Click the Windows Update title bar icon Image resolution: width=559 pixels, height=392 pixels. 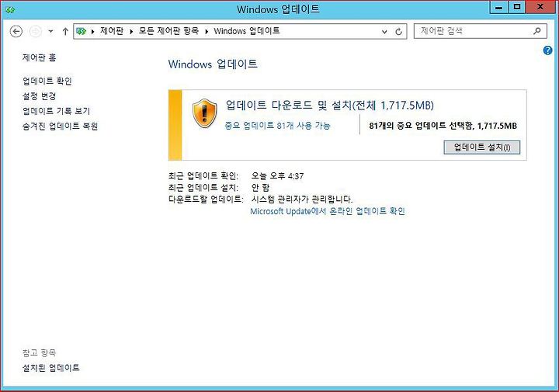pyautogui.click(x=9, y=9)
